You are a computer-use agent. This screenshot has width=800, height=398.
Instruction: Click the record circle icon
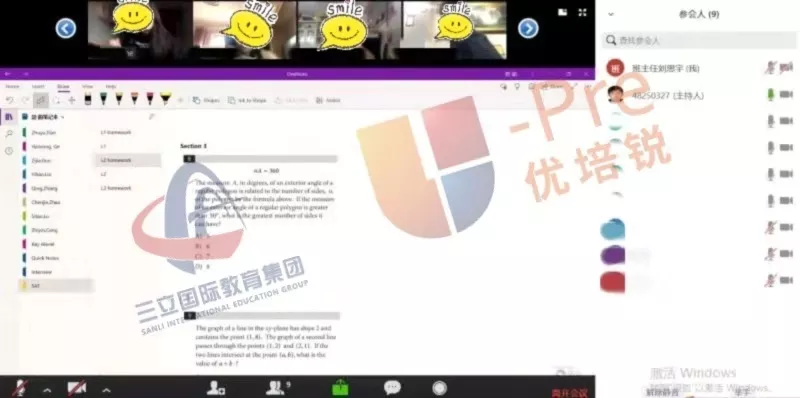click(x=439, y=388)
